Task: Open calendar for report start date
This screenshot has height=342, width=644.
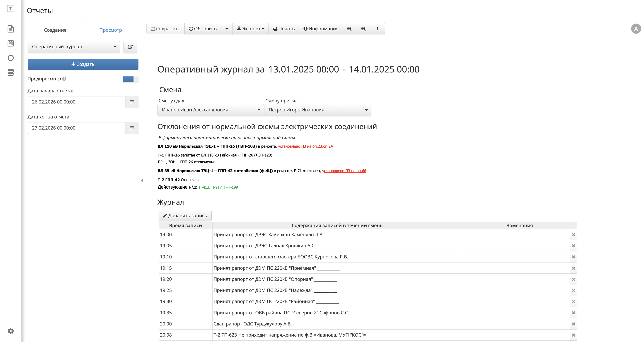Action: tap(132, 102)
